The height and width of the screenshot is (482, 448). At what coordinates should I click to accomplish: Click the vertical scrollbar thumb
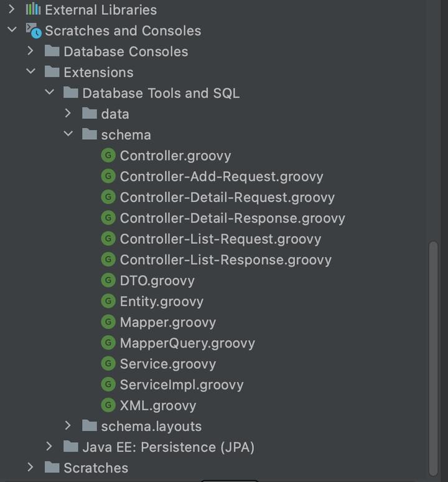point(433,355)
